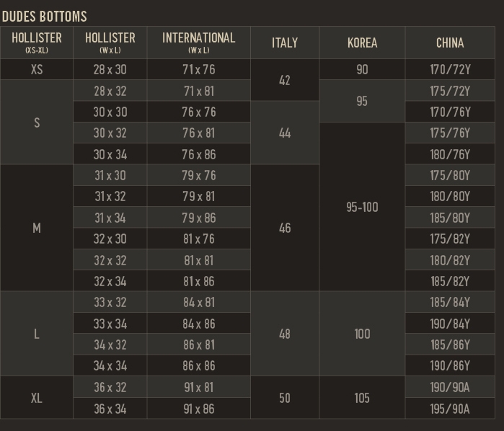504x431 pixels.
Task: Select the S size cell
Action: (x=37, y=123)
